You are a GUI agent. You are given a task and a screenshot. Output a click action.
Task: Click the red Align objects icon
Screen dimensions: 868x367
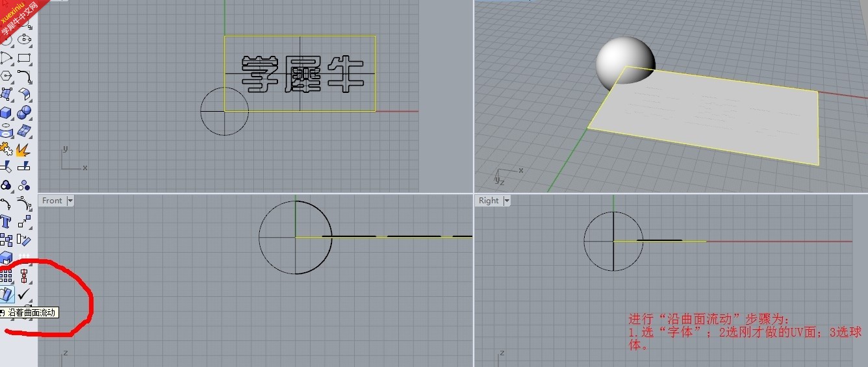tap(25, 275)
